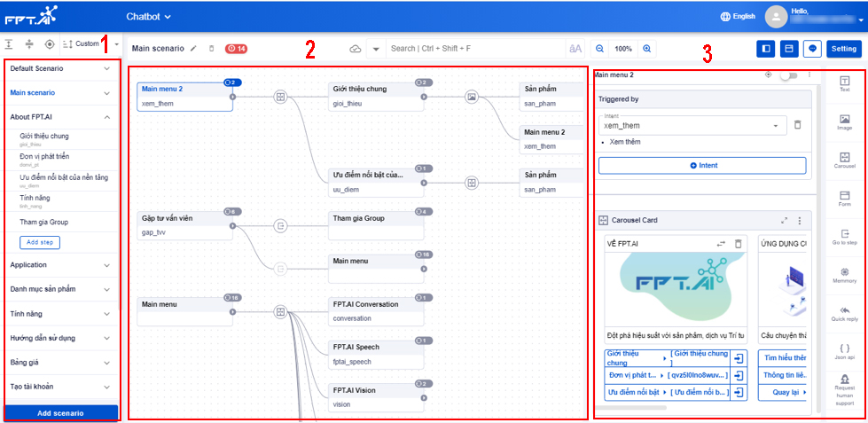Add a Form response block
868x423 pixels.
click(x=844, y=199)
